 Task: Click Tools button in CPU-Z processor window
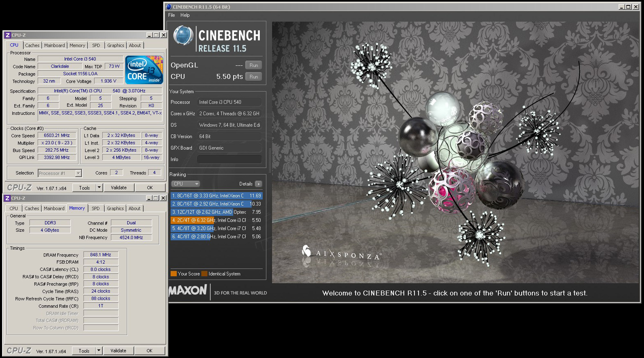pyautogui.click(x=85, y=188)
